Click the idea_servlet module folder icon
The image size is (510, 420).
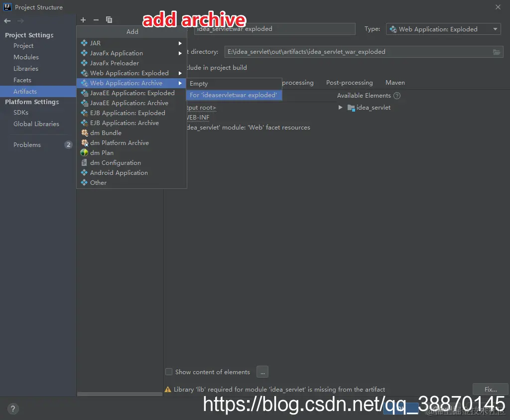351,108
